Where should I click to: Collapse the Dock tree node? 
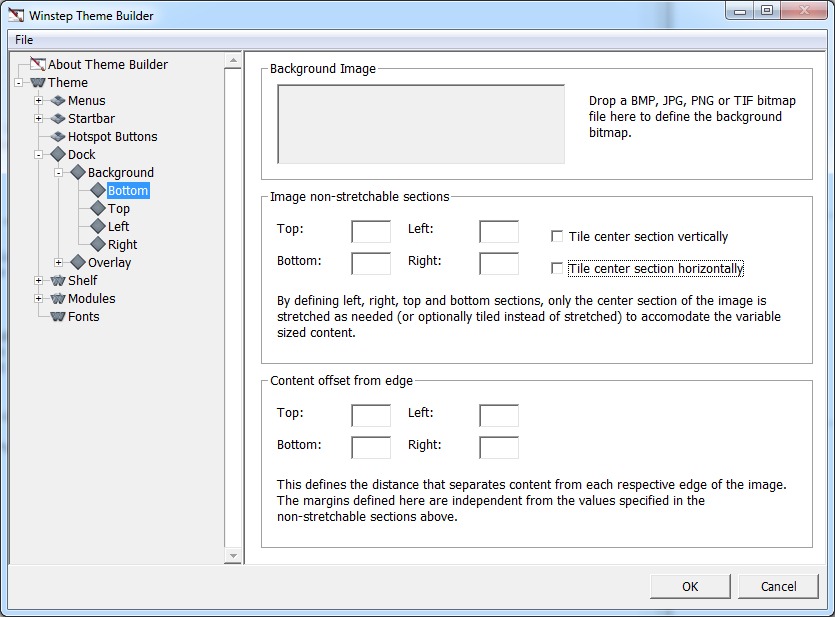point(38,155)
